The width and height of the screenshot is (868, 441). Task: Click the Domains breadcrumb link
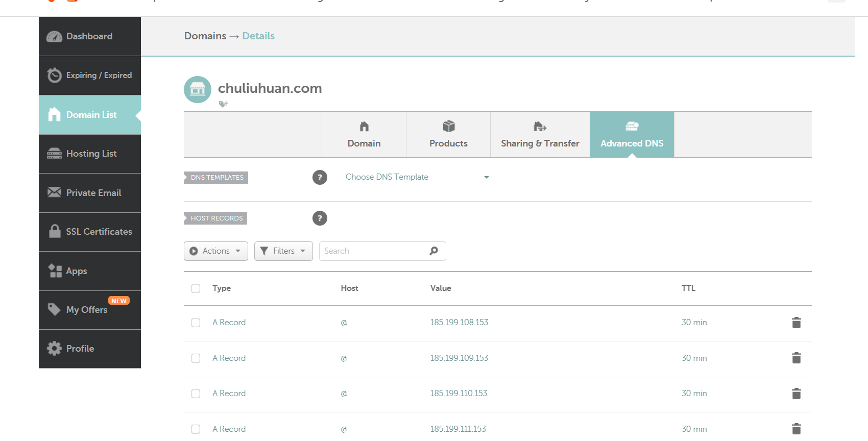coord(205,36)
